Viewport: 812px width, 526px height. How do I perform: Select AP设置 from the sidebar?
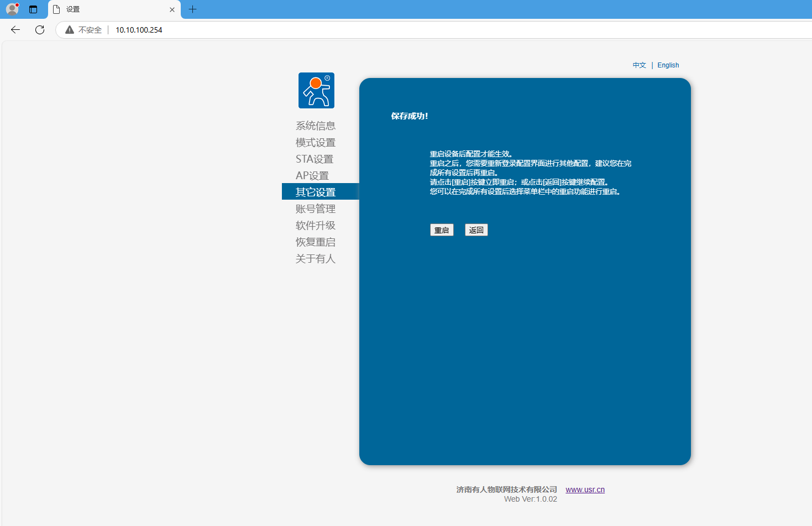coord(312,176)
